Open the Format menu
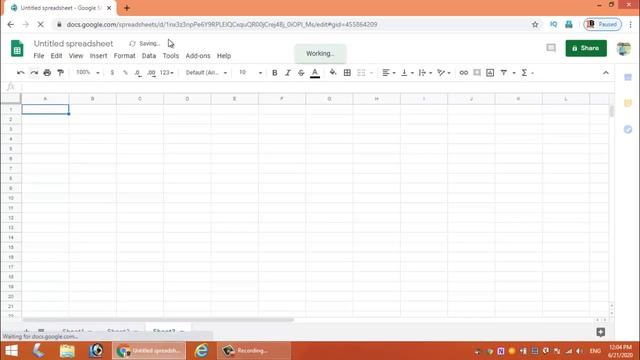Image resolution: width=640 pixels, height=360 pixels. tap(124, 56)
